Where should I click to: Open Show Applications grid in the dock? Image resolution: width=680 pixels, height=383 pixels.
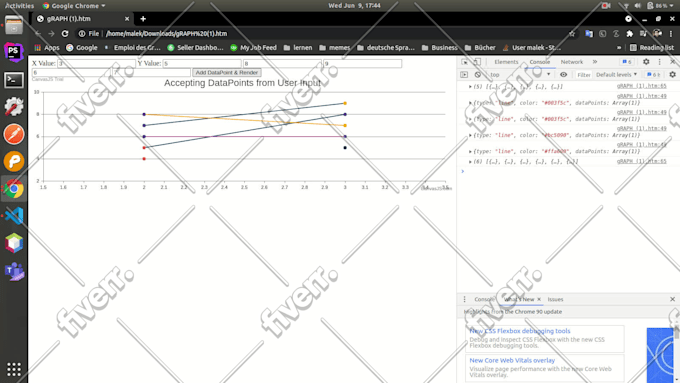pos(14,369)
